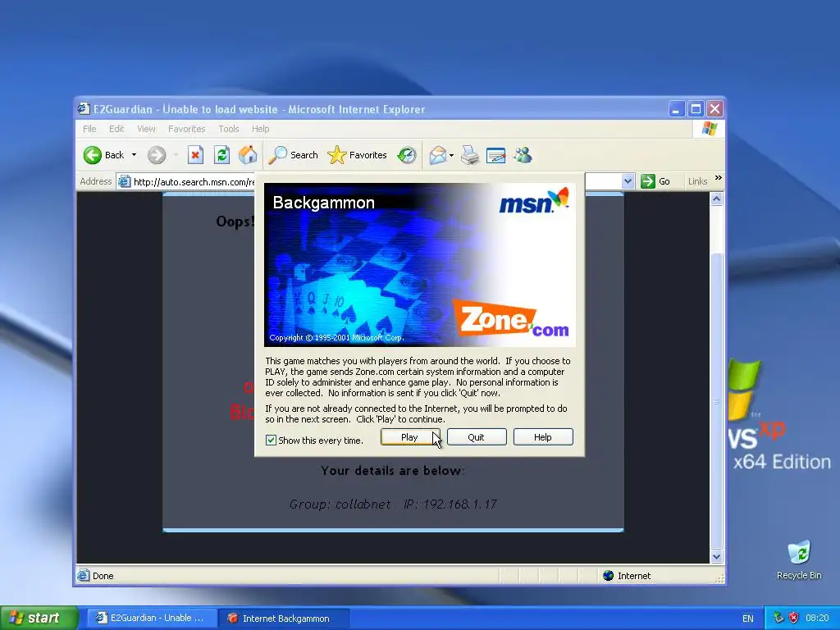Open the Favorites menu
The width and height of the screenshot is (840, 630).
coord(186,129)
